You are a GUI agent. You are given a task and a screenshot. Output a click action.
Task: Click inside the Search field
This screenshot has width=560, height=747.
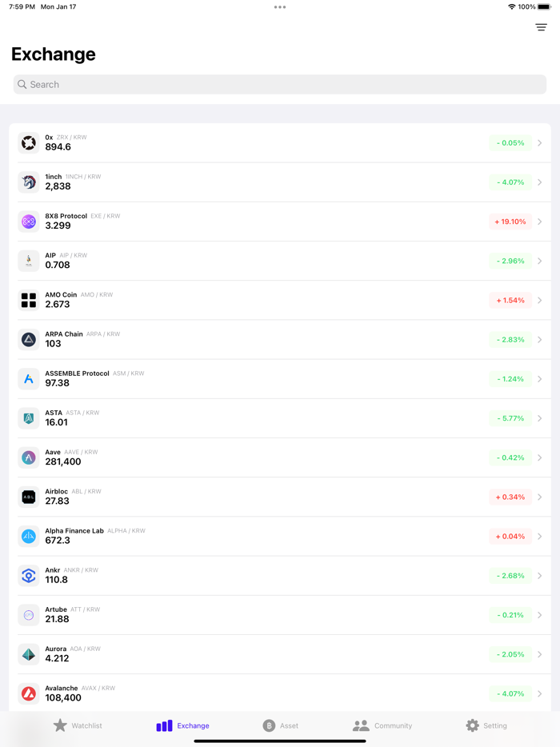tap(280, 84)
